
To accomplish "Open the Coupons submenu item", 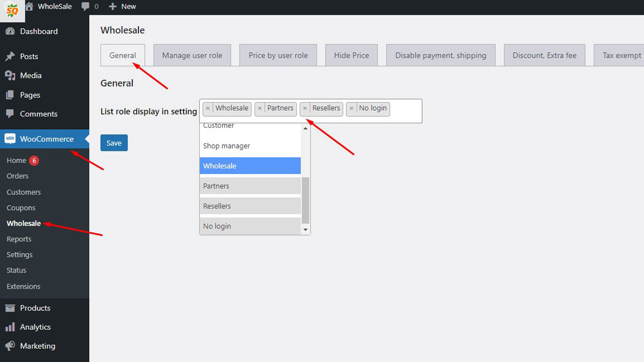I will (21, 208).
